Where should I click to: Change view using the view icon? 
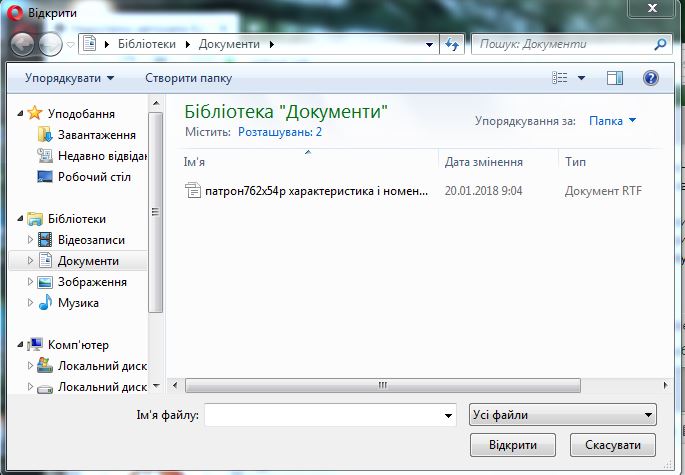pyautogui.click(x=560, y=78)
